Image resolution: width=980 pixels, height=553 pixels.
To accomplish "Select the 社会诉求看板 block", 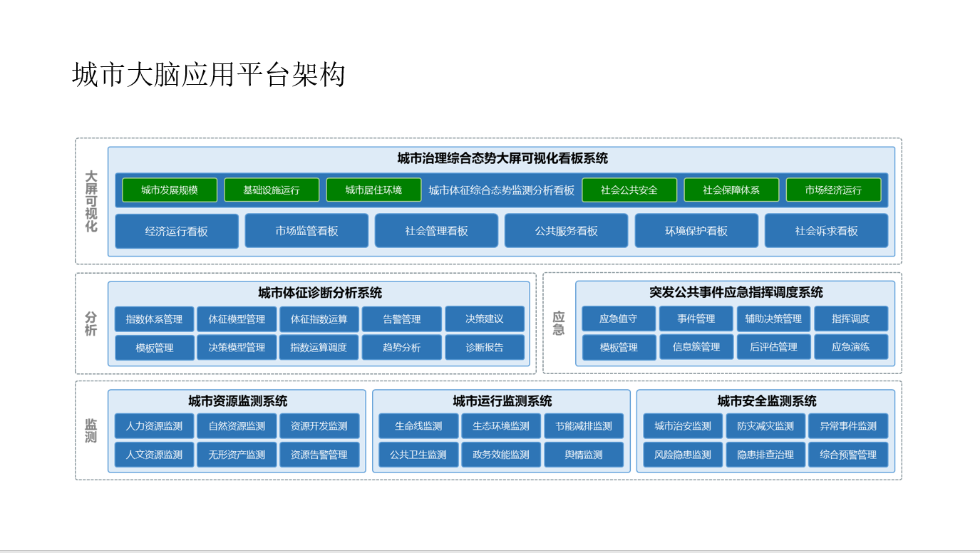I will click(x=827, y=231).
